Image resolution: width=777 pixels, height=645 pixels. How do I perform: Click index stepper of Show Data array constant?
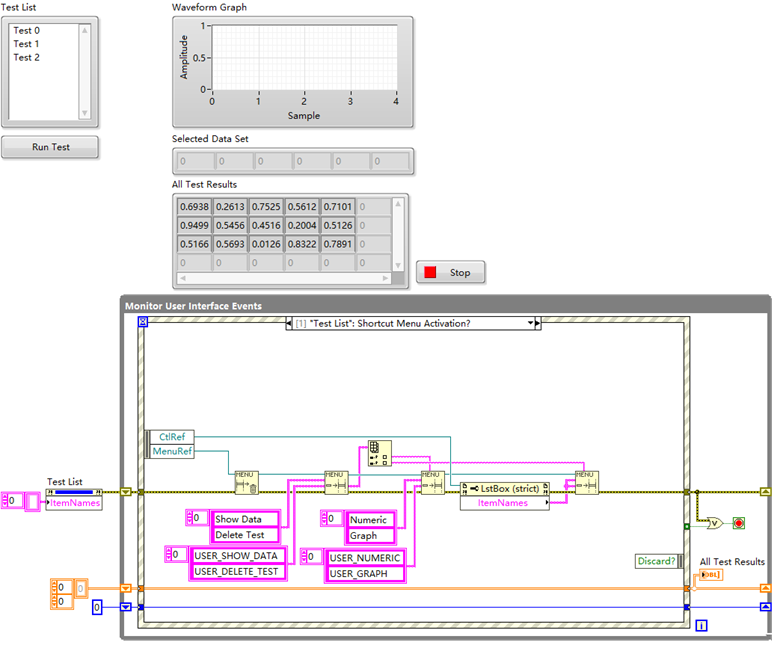coord(189,518)
